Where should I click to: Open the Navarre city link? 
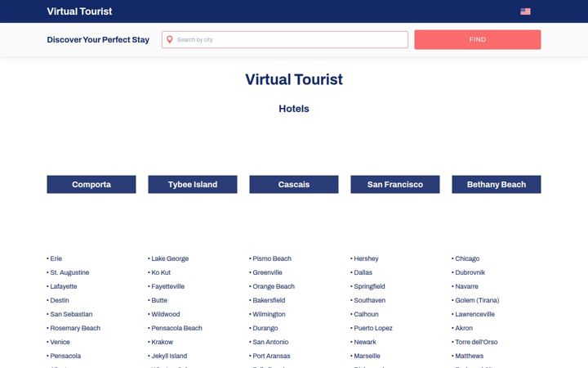pos(467,286)
